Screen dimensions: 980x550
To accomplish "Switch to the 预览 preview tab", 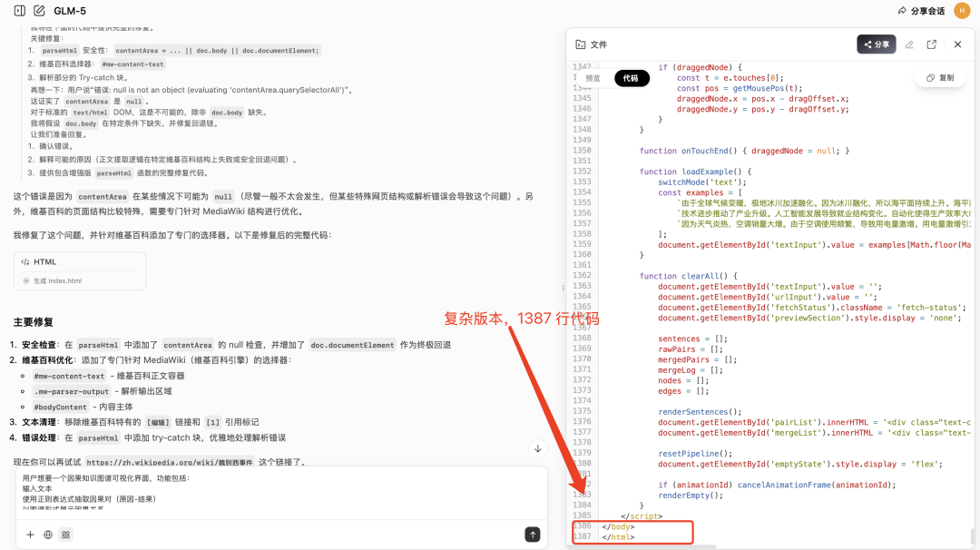I will click(x=593, y=78).
